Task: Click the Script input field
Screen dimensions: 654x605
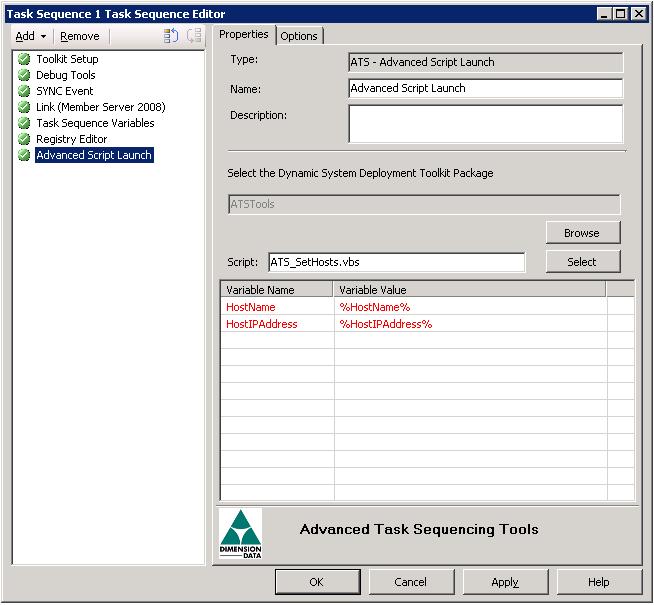Action: click(397, 262)
